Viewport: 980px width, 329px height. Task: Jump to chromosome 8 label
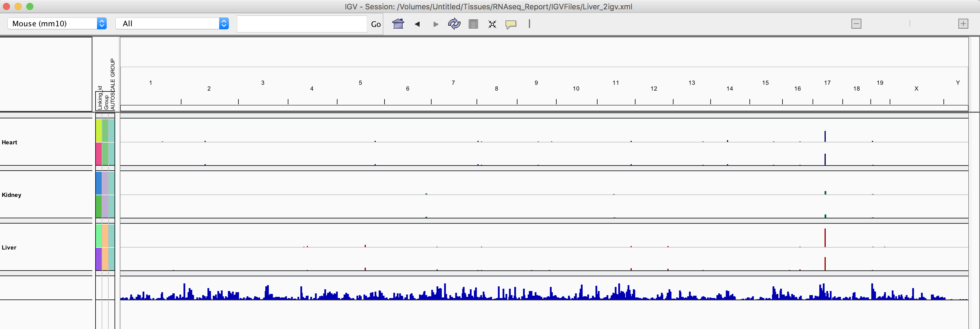(496, 89)
